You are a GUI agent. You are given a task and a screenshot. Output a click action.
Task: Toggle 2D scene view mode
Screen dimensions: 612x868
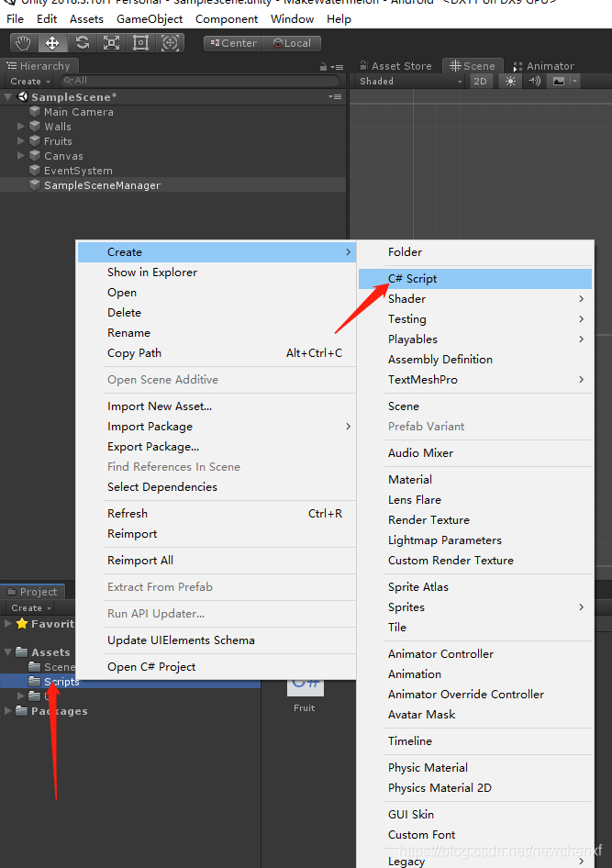[x=480, y=82]
